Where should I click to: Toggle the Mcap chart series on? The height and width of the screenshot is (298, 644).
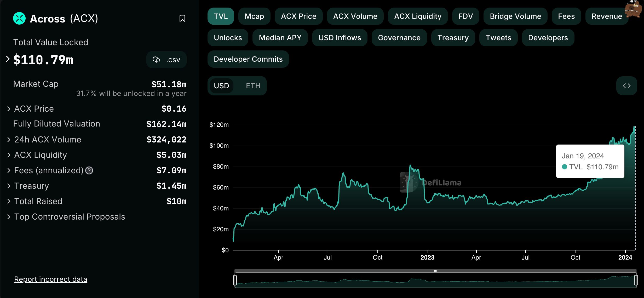coord(254,16)
